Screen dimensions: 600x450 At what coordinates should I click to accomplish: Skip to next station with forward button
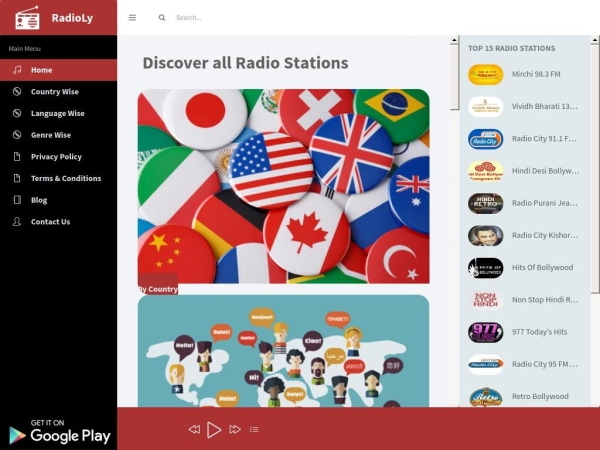click(235, 429)
